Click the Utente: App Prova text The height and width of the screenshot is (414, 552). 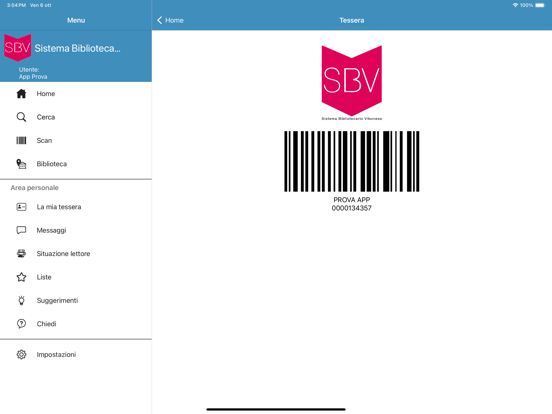pyautogui.click(x=33, y=73)
